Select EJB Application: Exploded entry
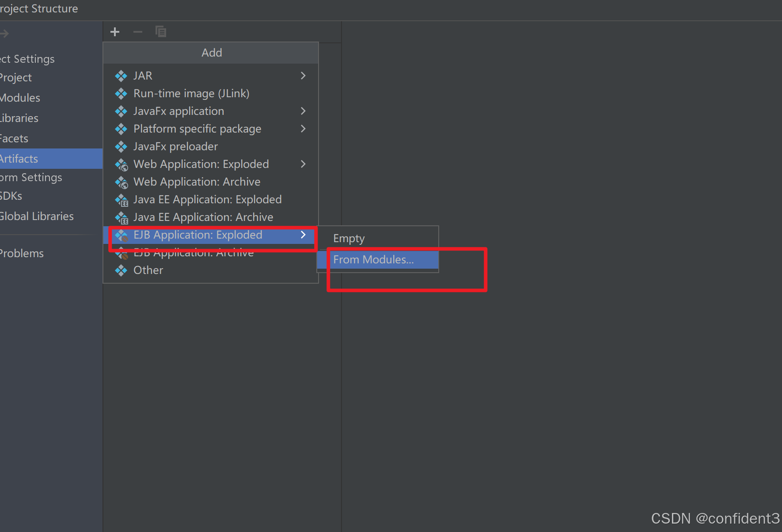Viewport: 782px width, 532px height. click(211, 235)
